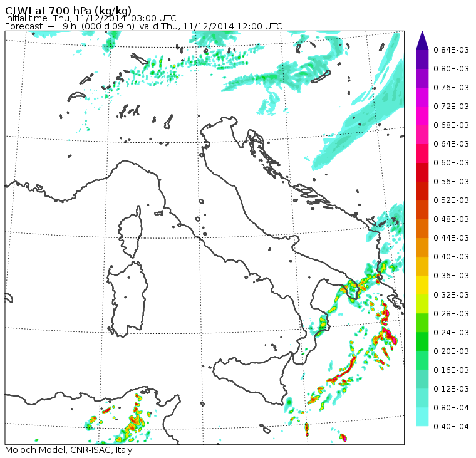Image resolution: width=476 pixels, height=458 pixels.
Task: Click the 0.24E-03 legend label
Action: [451, 333]
